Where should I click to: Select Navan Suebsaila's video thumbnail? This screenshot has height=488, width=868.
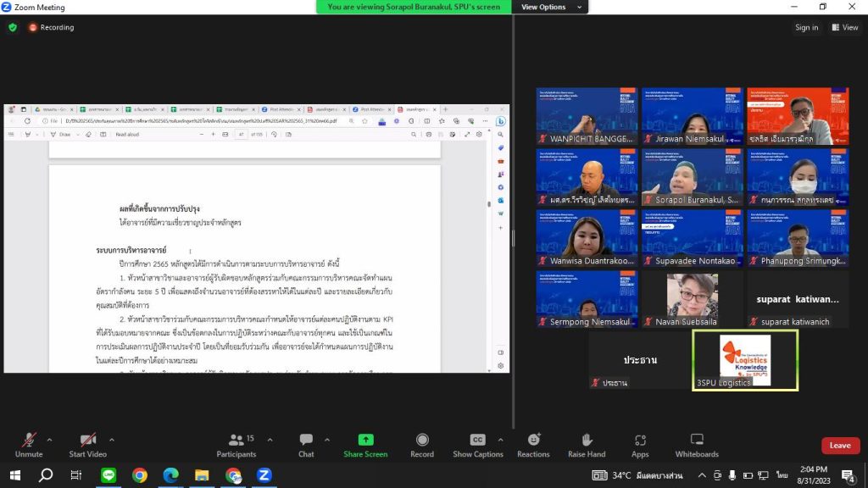tap(693, 299)
